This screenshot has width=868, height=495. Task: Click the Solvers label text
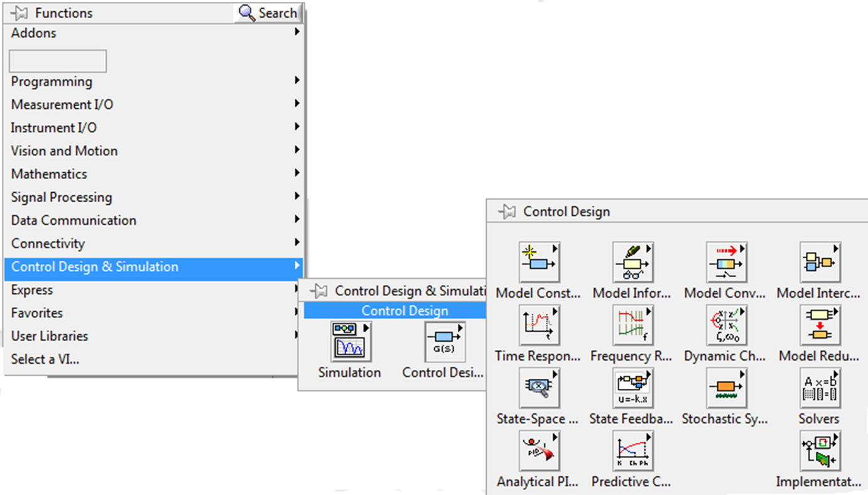(819, 418)
